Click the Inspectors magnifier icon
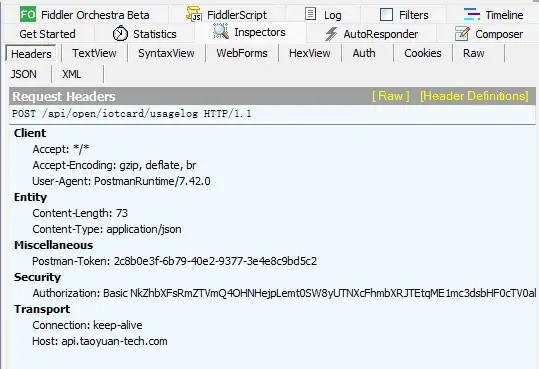This screenshot has height=369, width=539. pos(221,31)
